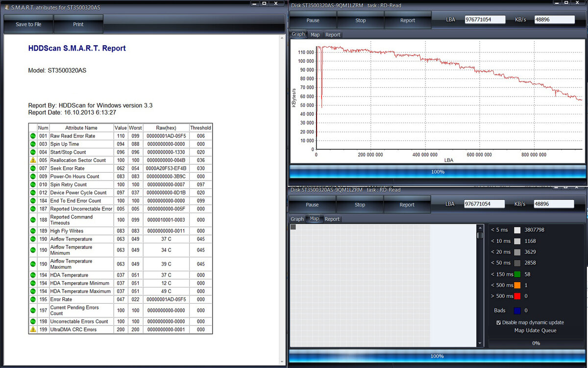The width and height of the screenshot is (588, 368).
Task: Click warning icon for Reallocation Sector Count
Action: click(x=33, y=160)
